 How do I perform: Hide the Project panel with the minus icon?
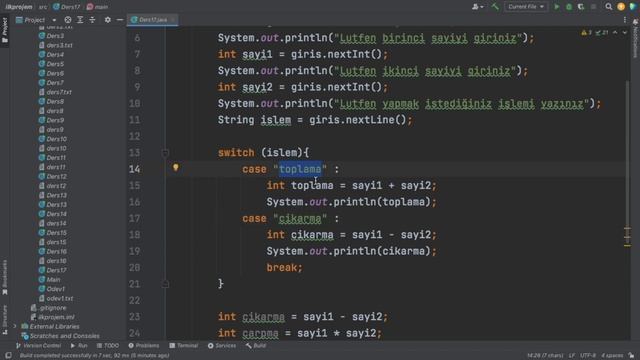(x=120, y=20)
